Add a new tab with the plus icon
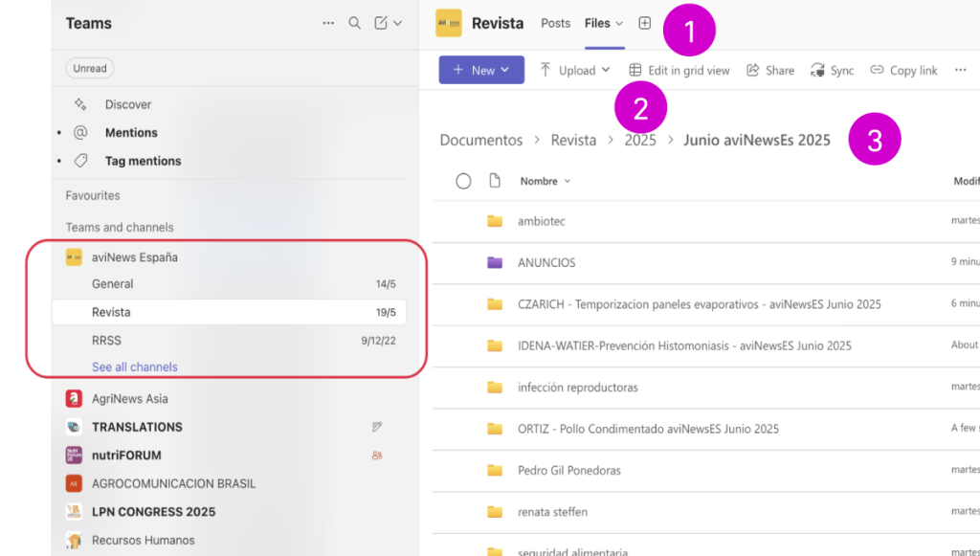The height and width of the screenshot is (556, 980). (x=645, y=23)
